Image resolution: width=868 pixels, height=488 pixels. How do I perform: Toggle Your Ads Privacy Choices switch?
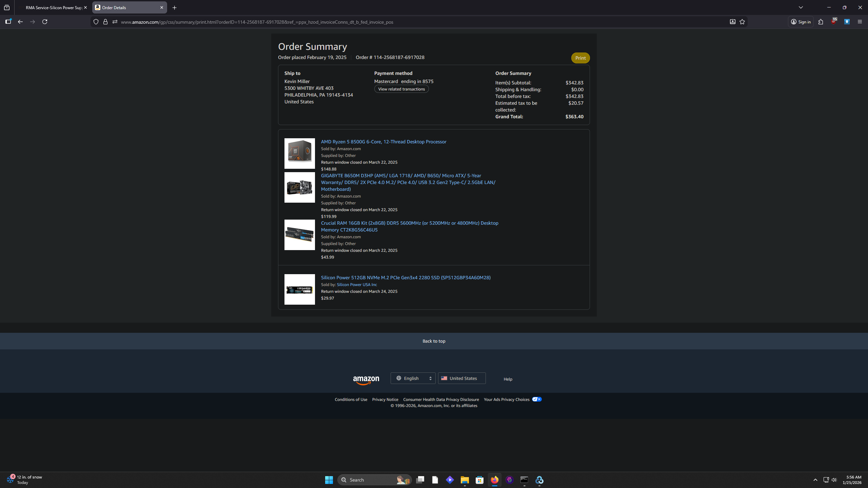pos(537,399)
